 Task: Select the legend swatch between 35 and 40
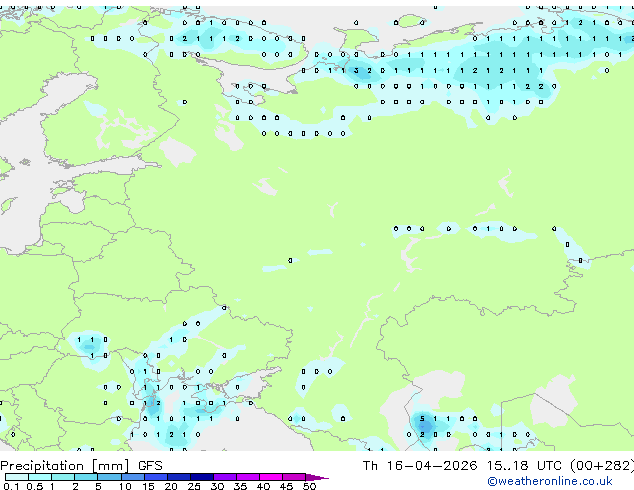pos(247,477)
